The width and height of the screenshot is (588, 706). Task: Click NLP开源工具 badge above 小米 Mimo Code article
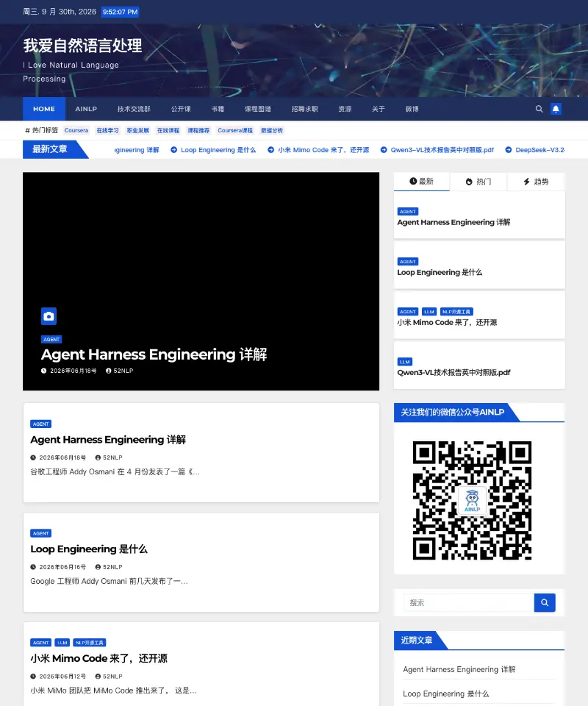point(90,643)
